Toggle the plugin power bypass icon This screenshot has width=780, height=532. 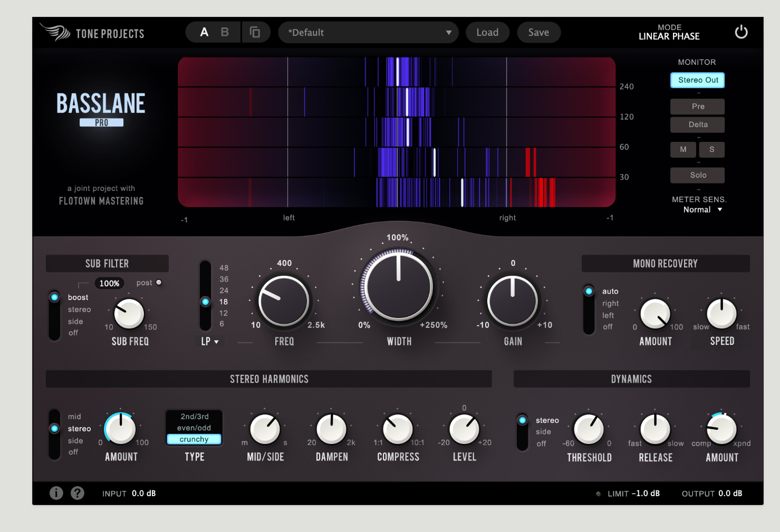741,32
